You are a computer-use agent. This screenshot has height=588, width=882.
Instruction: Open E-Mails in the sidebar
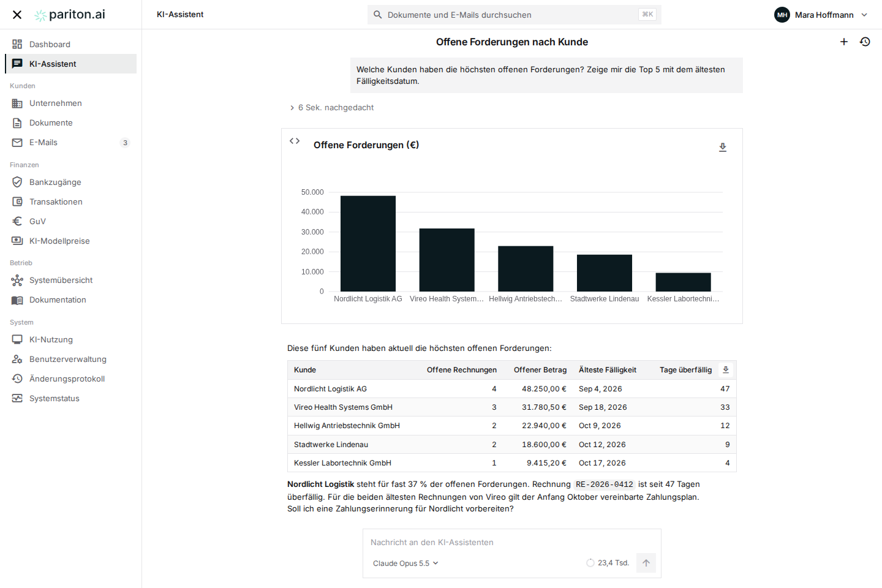pyautogui.click(x=71, y=142)
